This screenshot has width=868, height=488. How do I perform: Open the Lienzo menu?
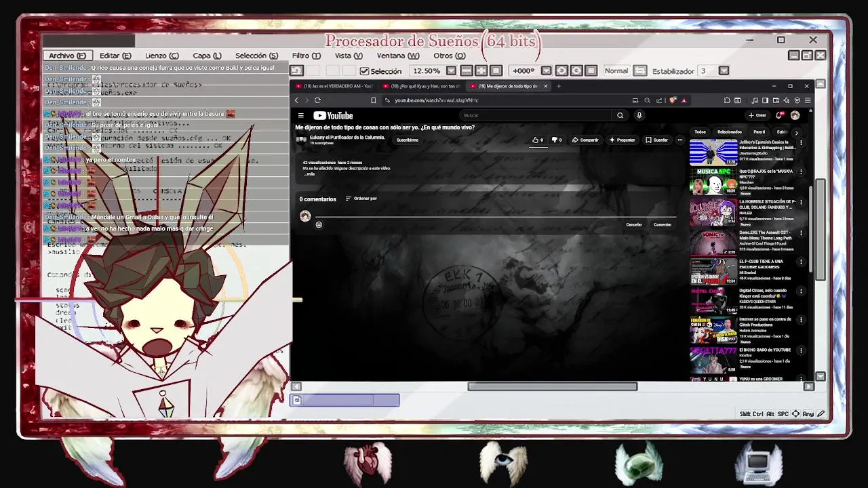pos(161,56)
